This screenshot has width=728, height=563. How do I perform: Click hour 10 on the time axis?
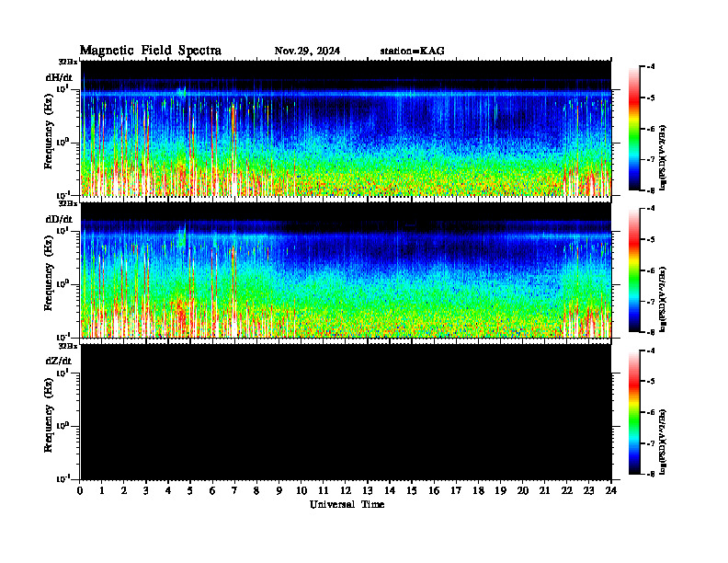click(301, 490)
